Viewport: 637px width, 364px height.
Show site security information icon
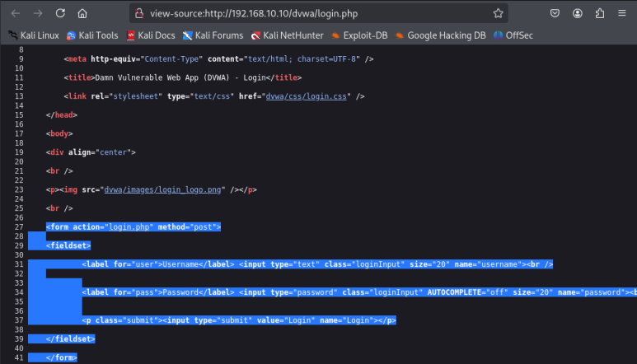139,13
